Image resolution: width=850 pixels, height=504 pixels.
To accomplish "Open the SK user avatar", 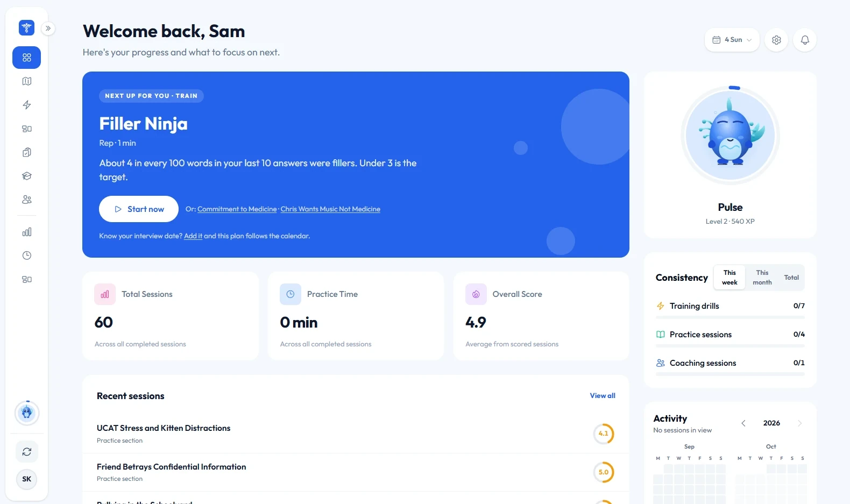I will (x=27, y=479).
